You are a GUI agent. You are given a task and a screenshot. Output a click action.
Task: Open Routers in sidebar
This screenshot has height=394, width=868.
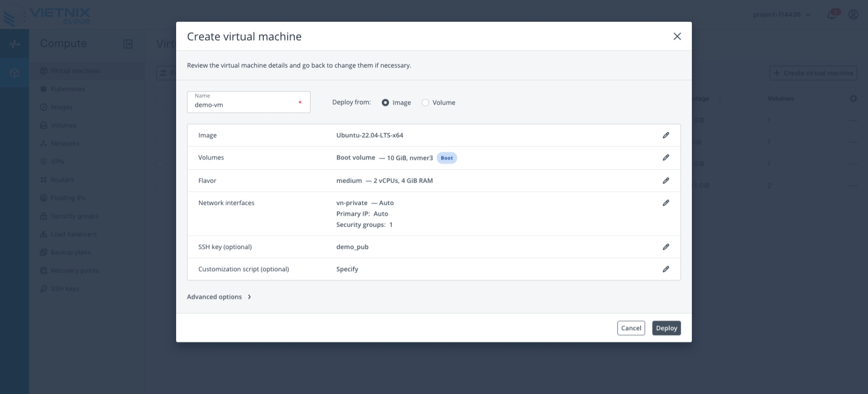tap(87, 179)
